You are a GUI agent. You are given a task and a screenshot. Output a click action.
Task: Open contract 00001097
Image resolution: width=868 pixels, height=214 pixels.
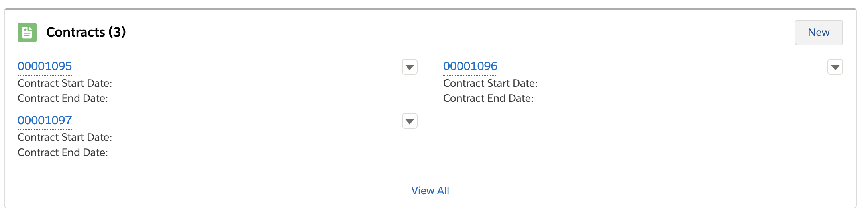(45, 120)
